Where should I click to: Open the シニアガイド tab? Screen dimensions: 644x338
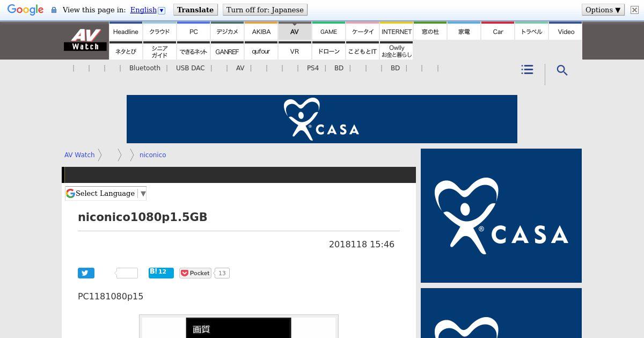point(159,52)
